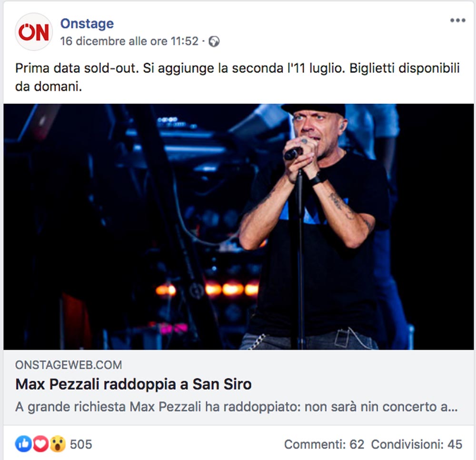
Task: Open the post timestamp 16 dicembre alle ore 11:52
Action: (129, 41)
